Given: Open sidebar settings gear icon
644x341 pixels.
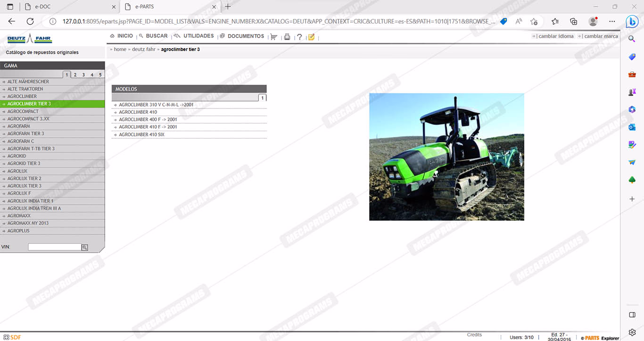Looking at the screenshot, I should [632, 333].
